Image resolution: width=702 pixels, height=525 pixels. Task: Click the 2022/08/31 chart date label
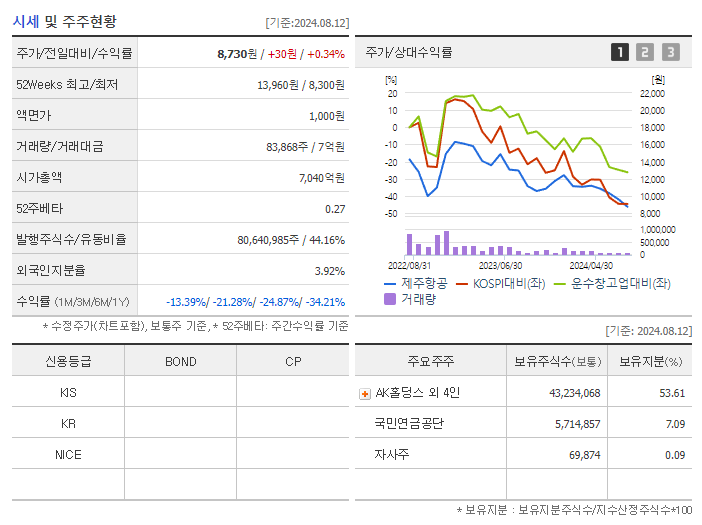[x=409, y=266]
